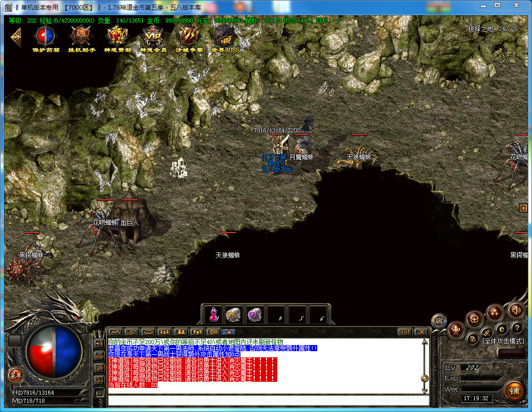The image size is (532, 412).
Task: Open the character status warrior icon
Action: [456, 330]
